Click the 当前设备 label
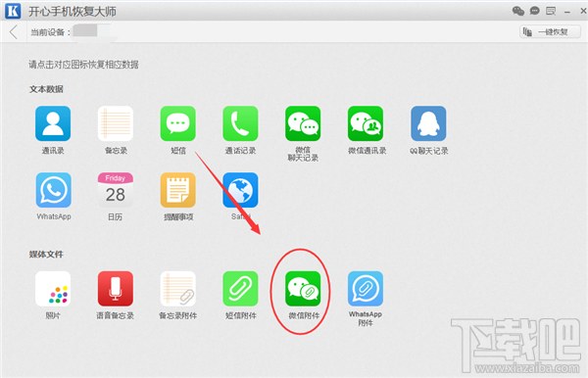This screenshot has height=378, width=588. pyautogui.click(x=50, y=32)
